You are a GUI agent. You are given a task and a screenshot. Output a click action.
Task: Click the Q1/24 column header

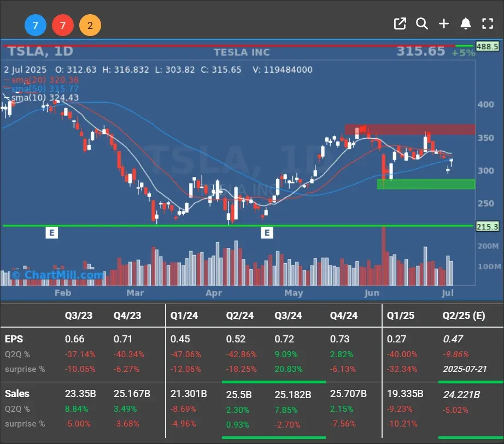[184, 316]
